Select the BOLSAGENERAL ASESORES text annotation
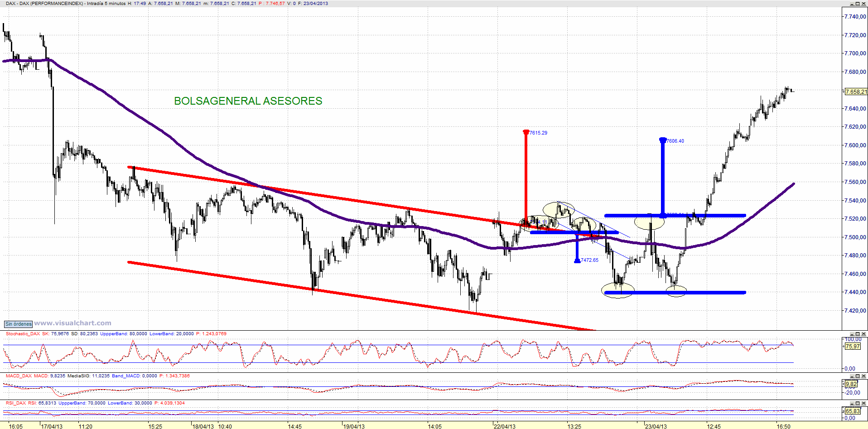This screenshot has width=868, height=429. tap(248, 101)
